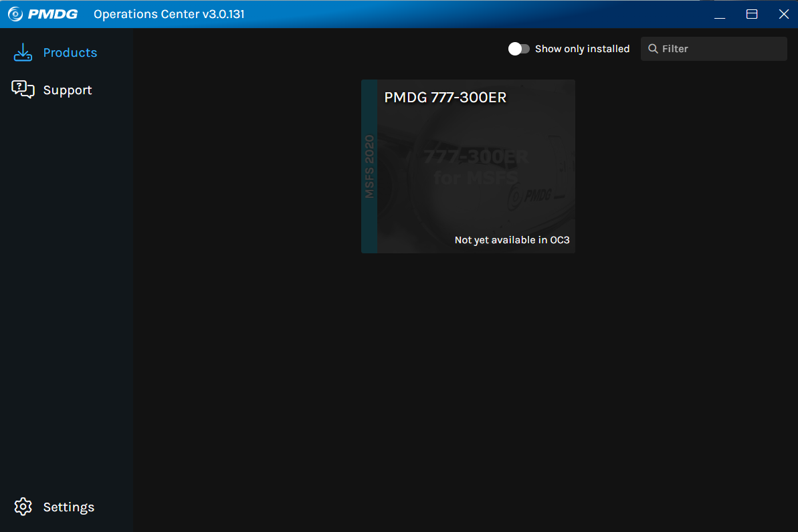The image size is (798, 532).
Task: Click the Filter search input field
Action: tap(709, 48)
